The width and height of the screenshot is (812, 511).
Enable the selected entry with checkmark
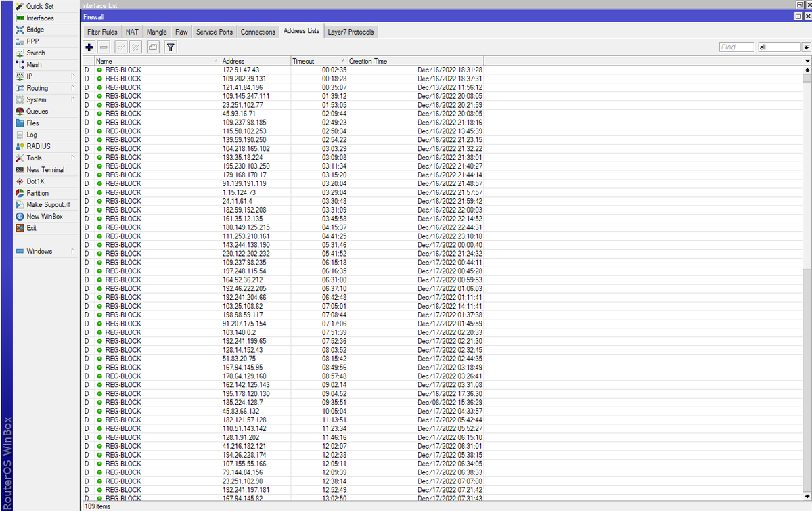(120, 47)
